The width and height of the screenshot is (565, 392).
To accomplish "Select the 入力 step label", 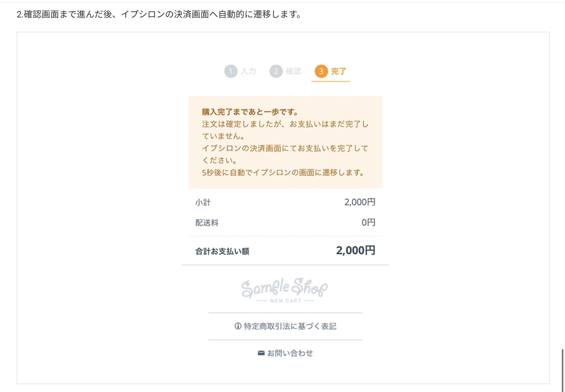I will (248, 71).
